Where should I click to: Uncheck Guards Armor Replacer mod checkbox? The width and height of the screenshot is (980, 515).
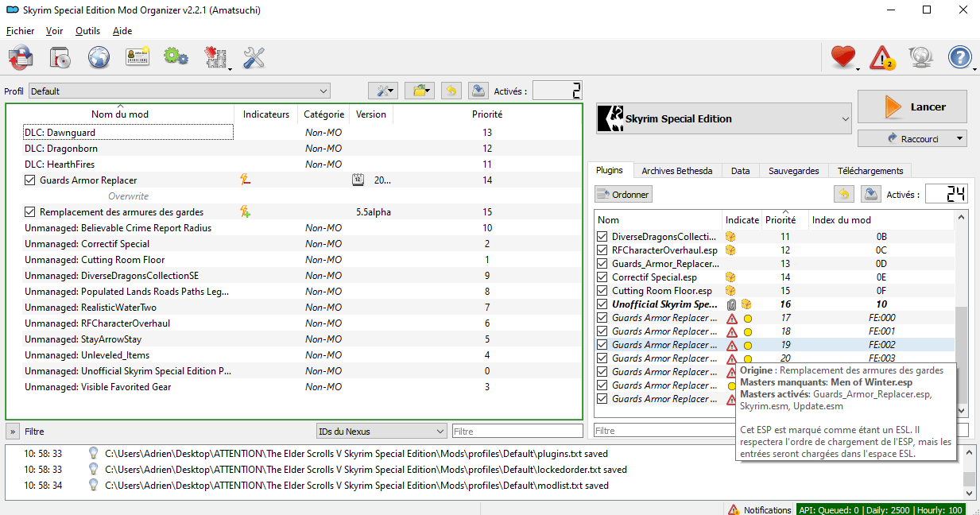30,180
